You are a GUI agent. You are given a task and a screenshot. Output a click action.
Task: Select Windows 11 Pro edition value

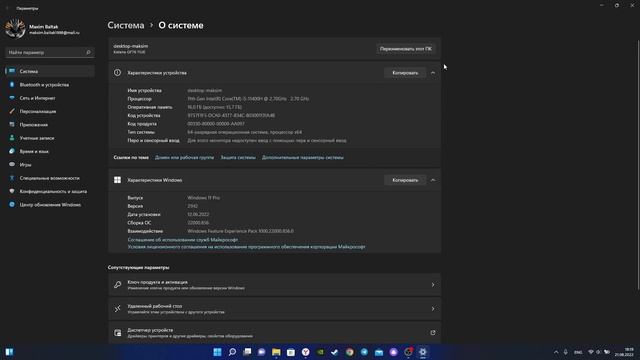pyautogui.click(x=203, y=198)
